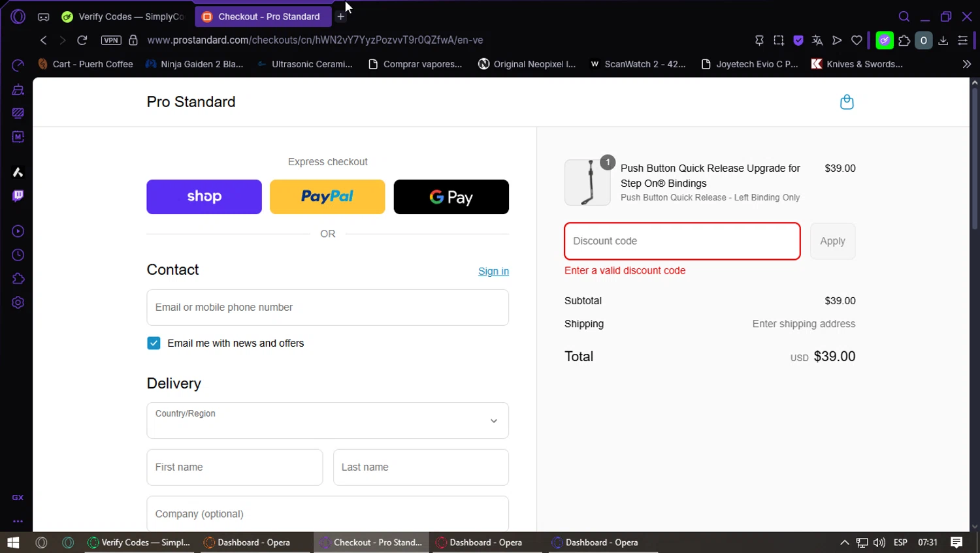
Task: Click the translate page icon
Action: point(817,40)
